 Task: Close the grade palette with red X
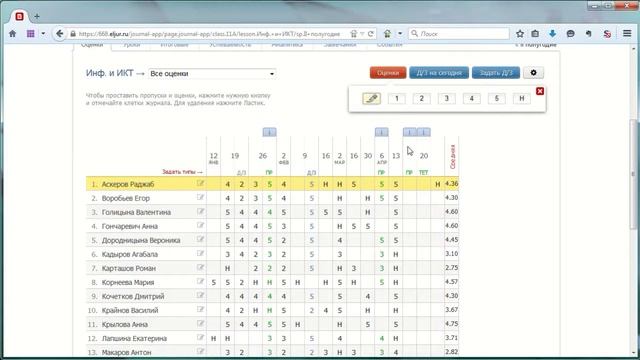coord(540,91)
